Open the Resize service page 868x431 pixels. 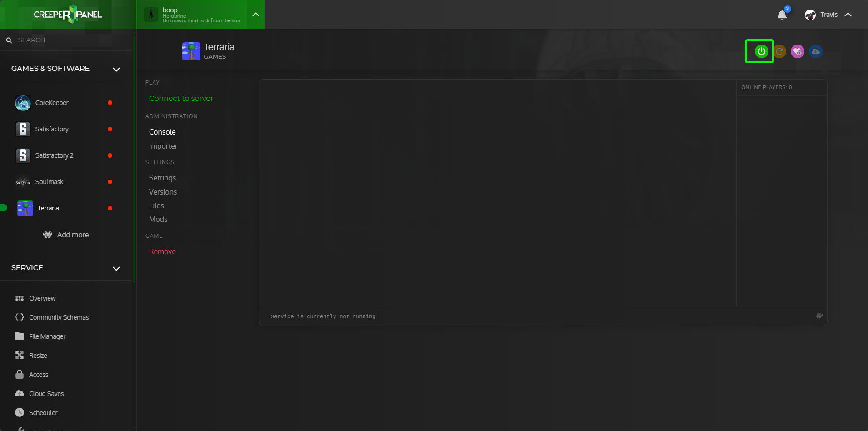click(x=38, y=356)
